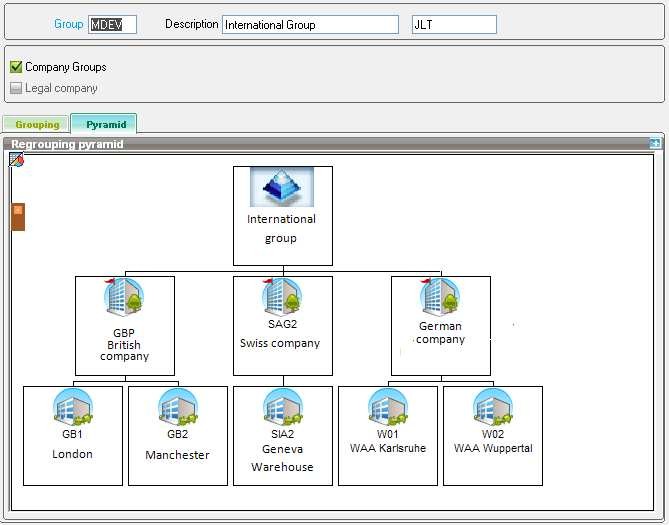Toggle the Company Groups checkbox
669x525 pixels.
coord(16,67)
